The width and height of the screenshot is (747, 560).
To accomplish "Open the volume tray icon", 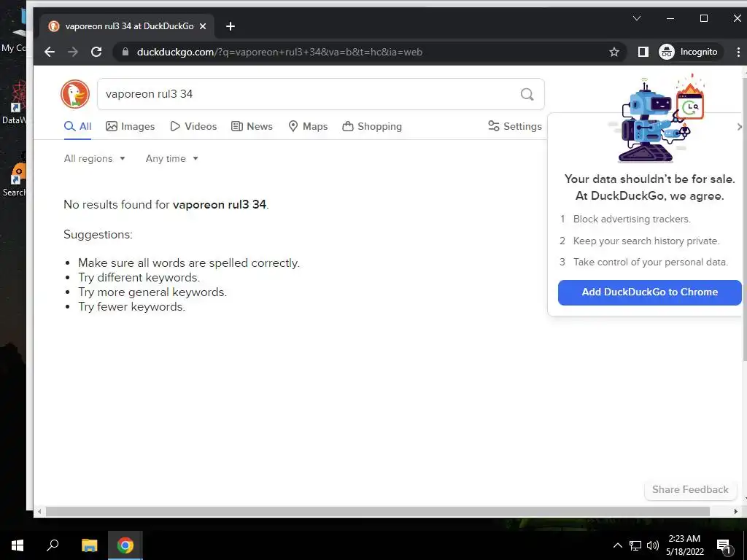I will point(653,545).
